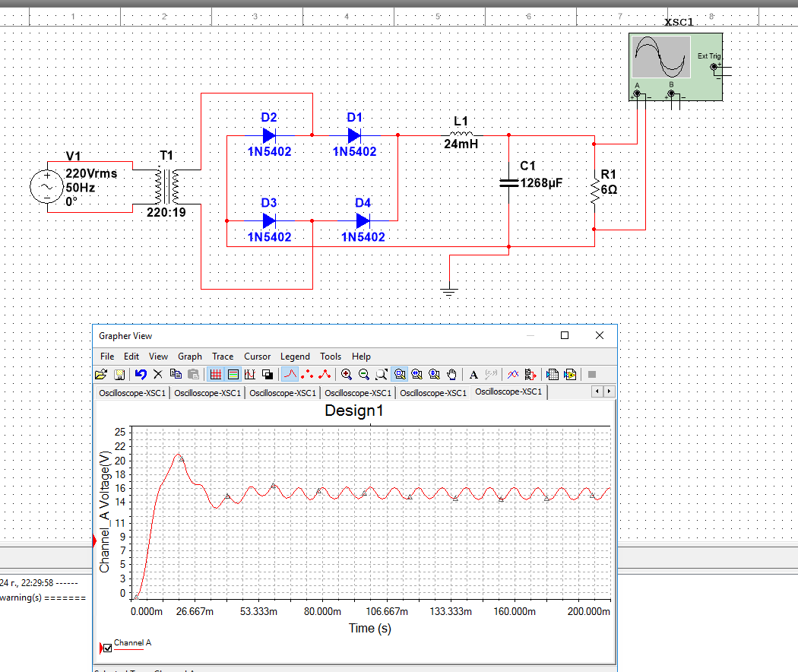
Task: Toggle the Show Grid toolbar button
Action: (x=216, y=375)
